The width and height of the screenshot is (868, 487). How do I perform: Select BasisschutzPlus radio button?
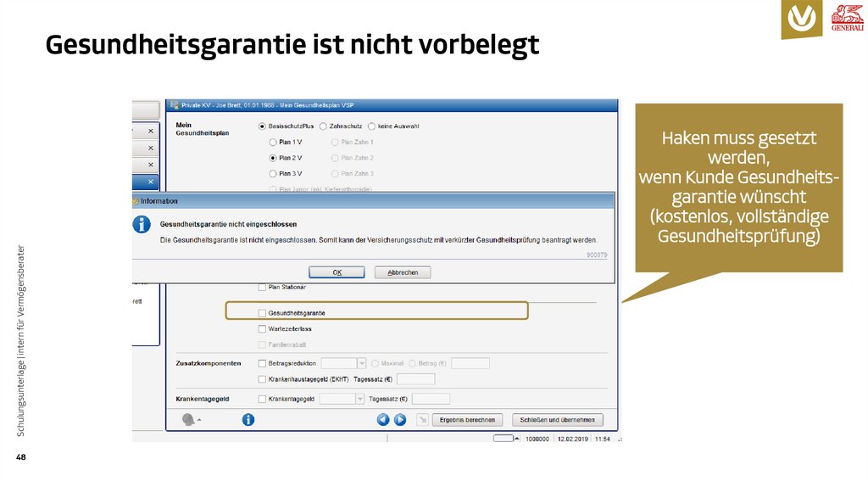pos(262,126)
